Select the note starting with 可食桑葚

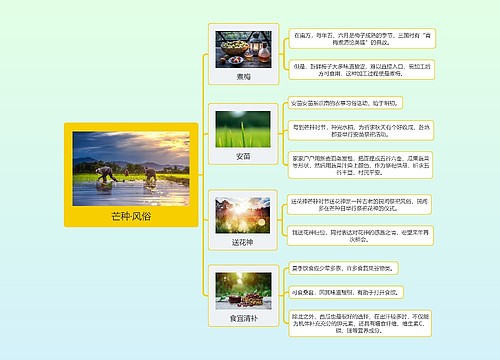point(346,292)
